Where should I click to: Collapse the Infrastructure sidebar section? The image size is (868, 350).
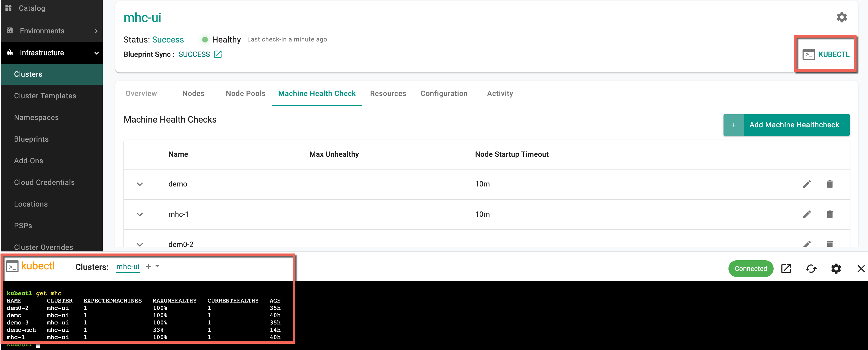[x=52, y=53]
